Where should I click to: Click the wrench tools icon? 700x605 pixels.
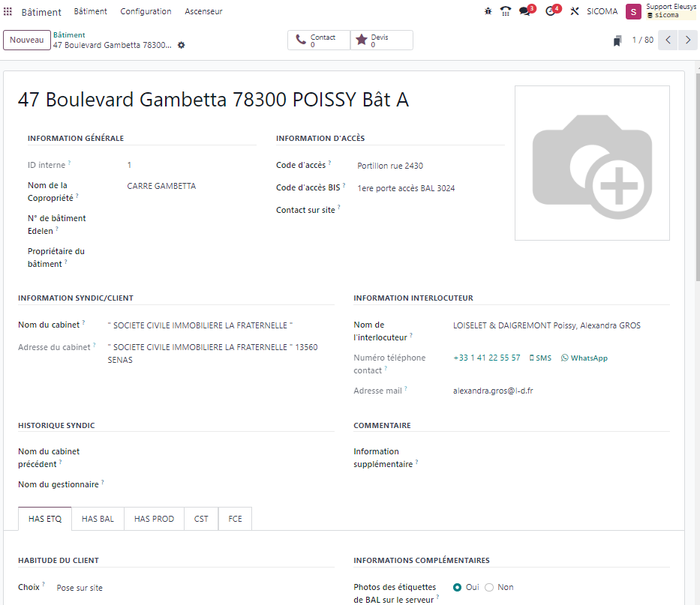coord(575,11)
